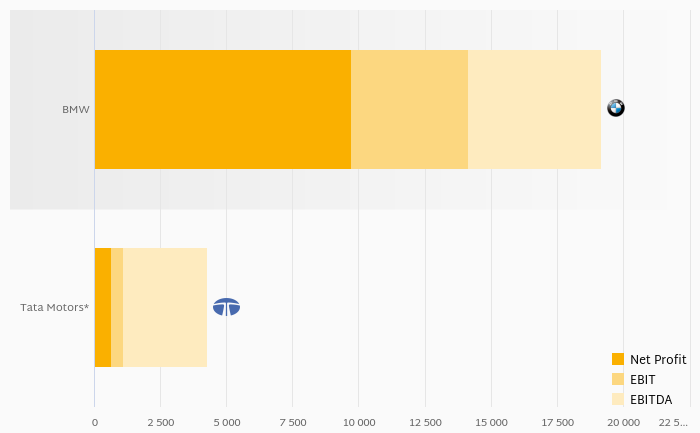The image size is (700, 433).
Task: Click the BMW axis label
Action: click(75, 109)
